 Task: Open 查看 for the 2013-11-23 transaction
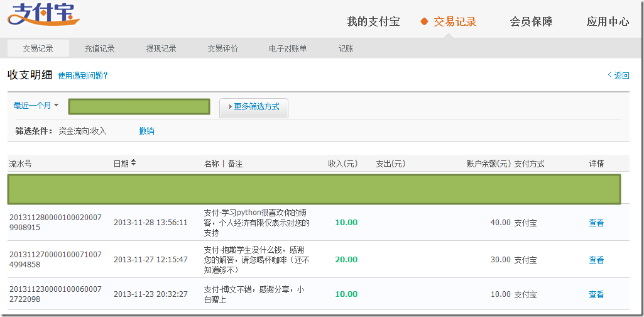click(596, 294)
